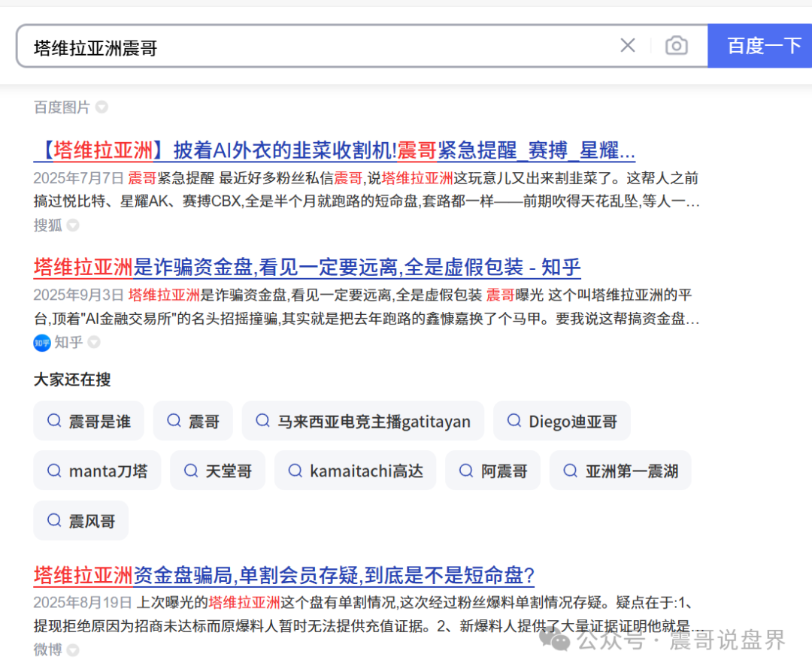Expand dropdown arrow next to 知乎 source

[x=94, y=343]
